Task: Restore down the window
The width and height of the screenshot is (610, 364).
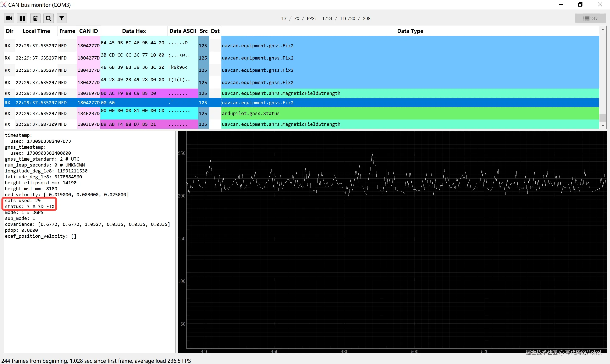Action: pos(580,5)
